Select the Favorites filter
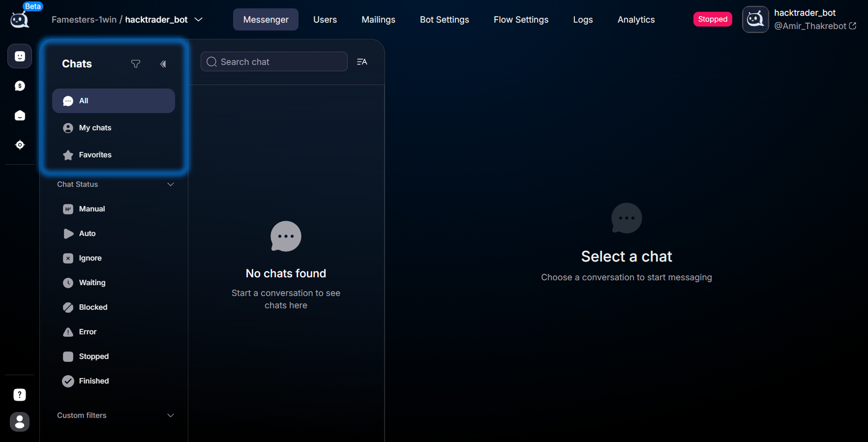The height and width of the screenshot is (442, 868). [x=114, y=155]
